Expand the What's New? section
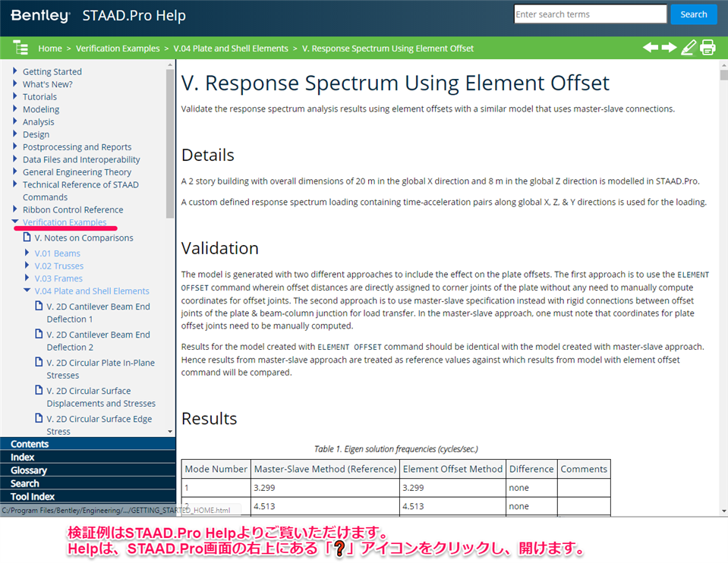 [x=15, y=83]
